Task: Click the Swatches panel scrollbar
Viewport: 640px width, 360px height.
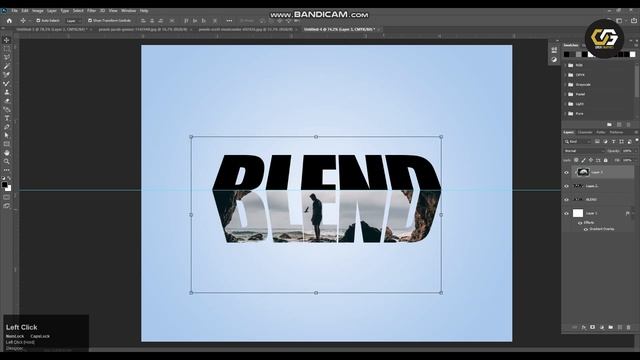Action: [x=637, y=80]
